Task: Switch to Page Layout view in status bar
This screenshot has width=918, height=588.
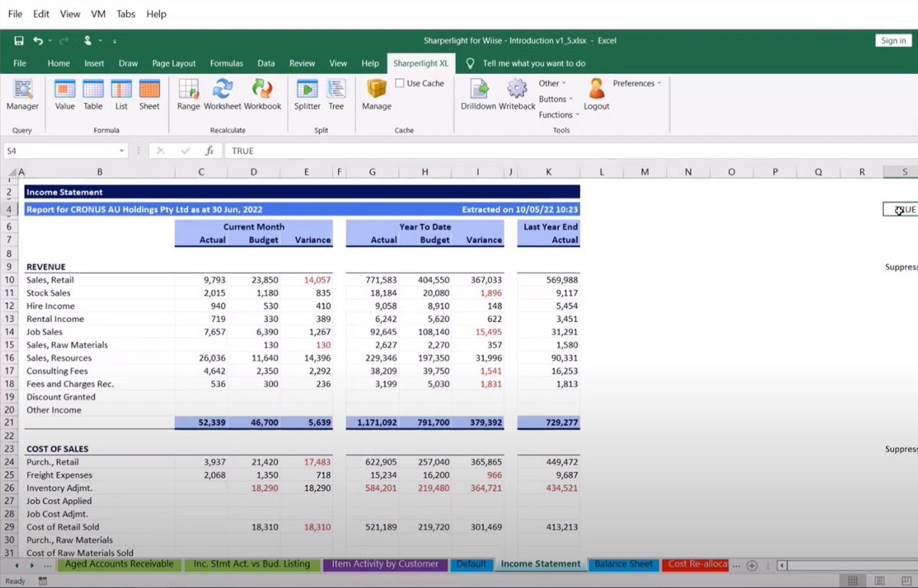Action: pos(880,581)
